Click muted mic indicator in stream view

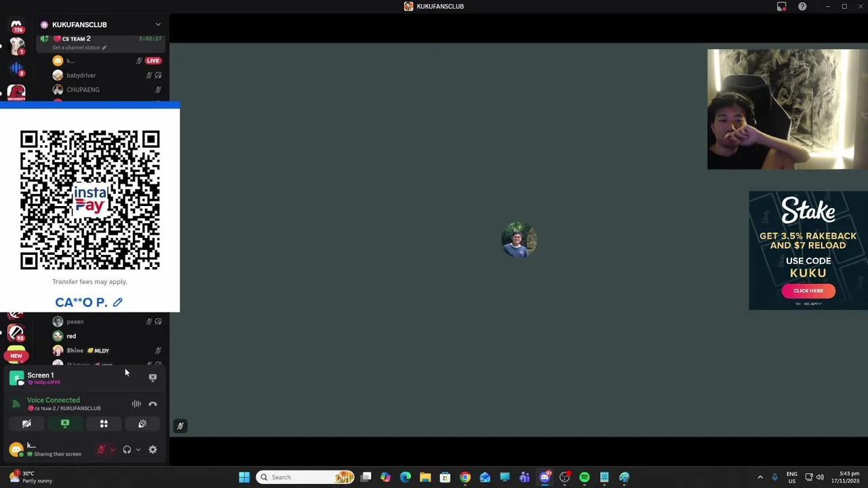tap(180, 426)
